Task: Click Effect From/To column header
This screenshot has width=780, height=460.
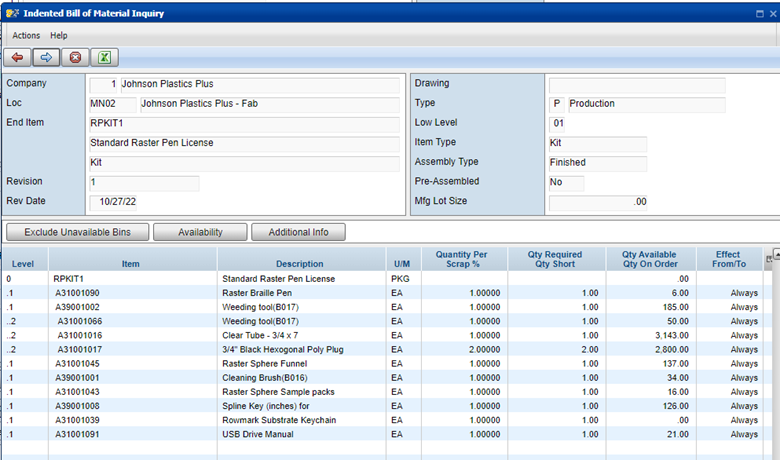Action: [x=729, y=259]
